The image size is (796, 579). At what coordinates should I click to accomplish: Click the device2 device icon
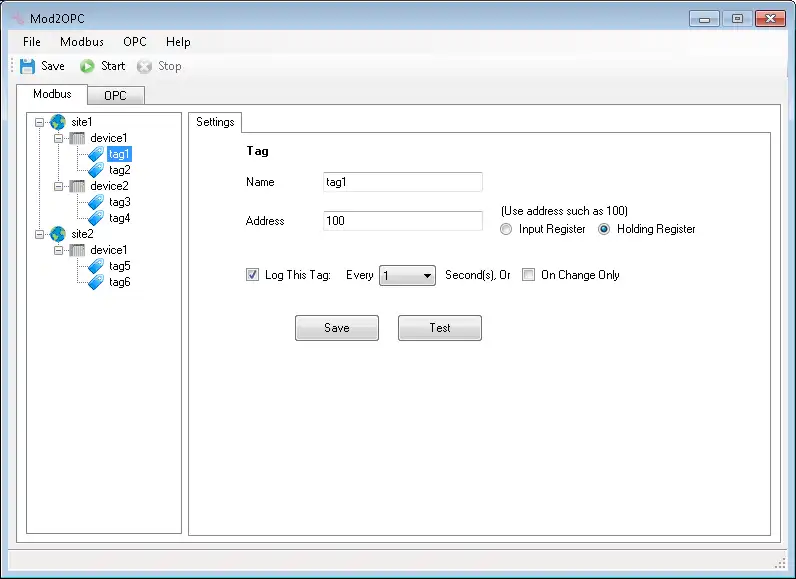(x=77, y=186)
